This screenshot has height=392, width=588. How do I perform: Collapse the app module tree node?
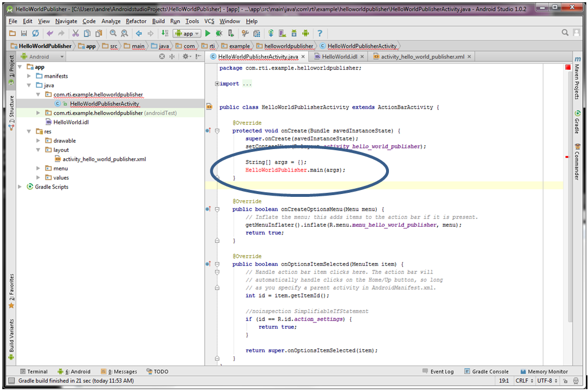20,67
